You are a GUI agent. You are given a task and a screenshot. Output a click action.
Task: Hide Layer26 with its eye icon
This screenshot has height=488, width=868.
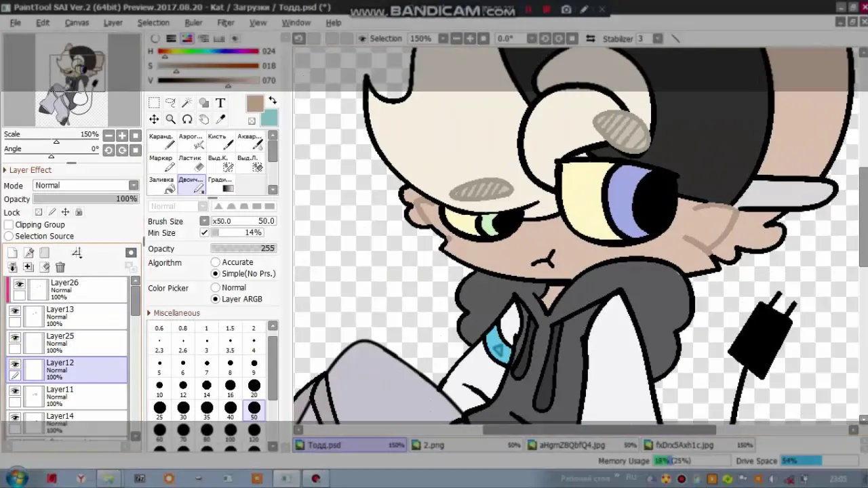click(x=19, y=285)
